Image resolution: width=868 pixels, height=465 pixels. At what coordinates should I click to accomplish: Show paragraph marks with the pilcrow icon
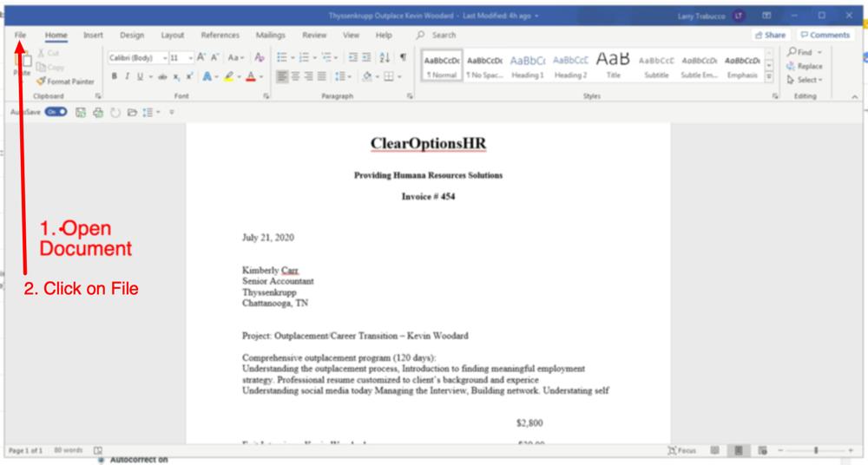point(403,57)
